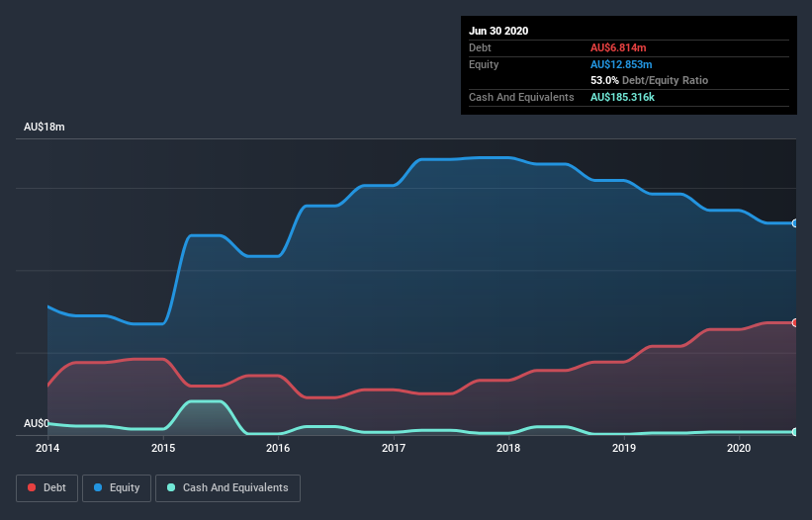812x520 pixels.
Task: Click the AU$18m y-axis label
Action: 45,127
